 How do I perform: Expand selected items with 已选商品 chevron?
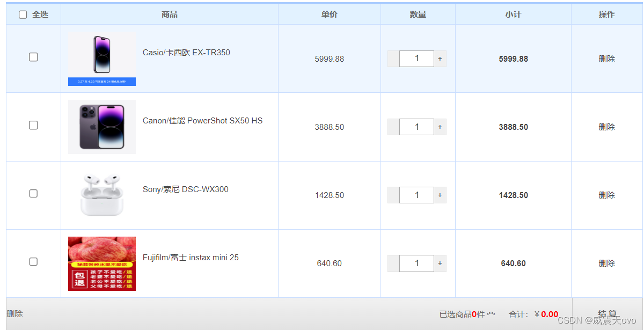(491, 314)
